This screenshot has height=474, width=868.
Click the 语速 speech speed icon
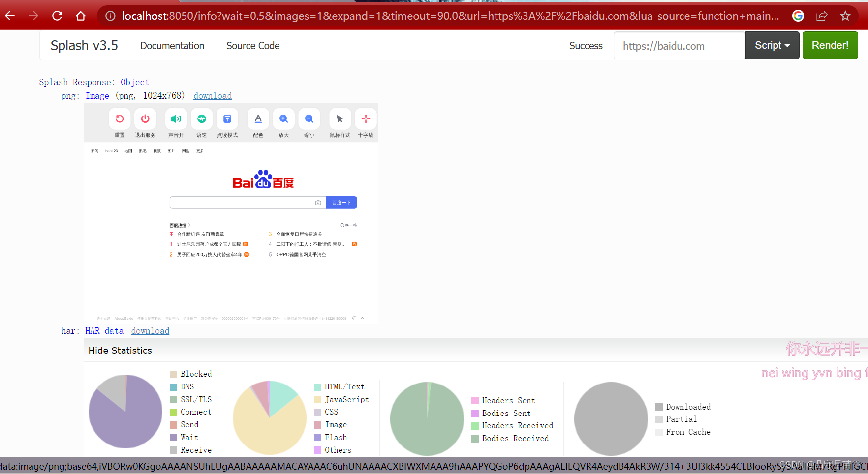(202, 119)
